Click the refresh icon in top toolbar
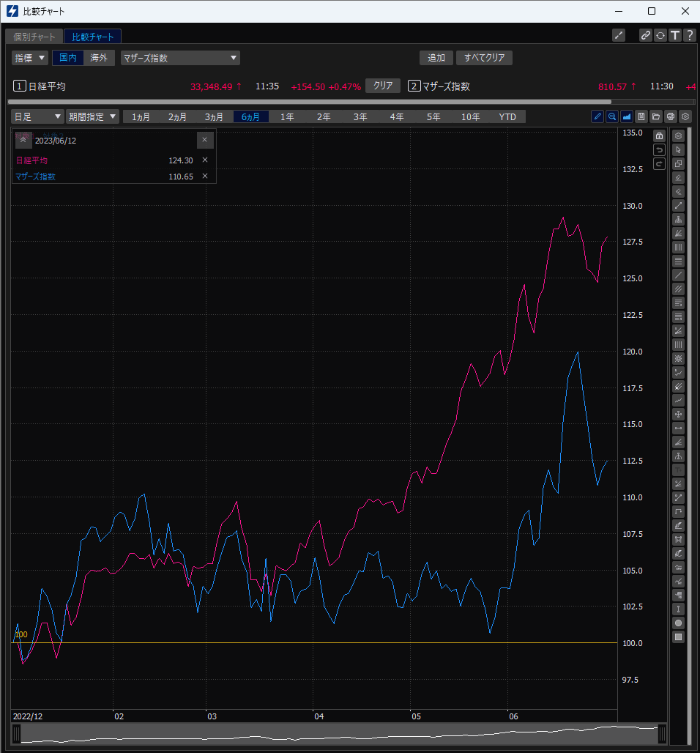The height and width of the screenshot is (753, 700). click(x=660, y=35)
